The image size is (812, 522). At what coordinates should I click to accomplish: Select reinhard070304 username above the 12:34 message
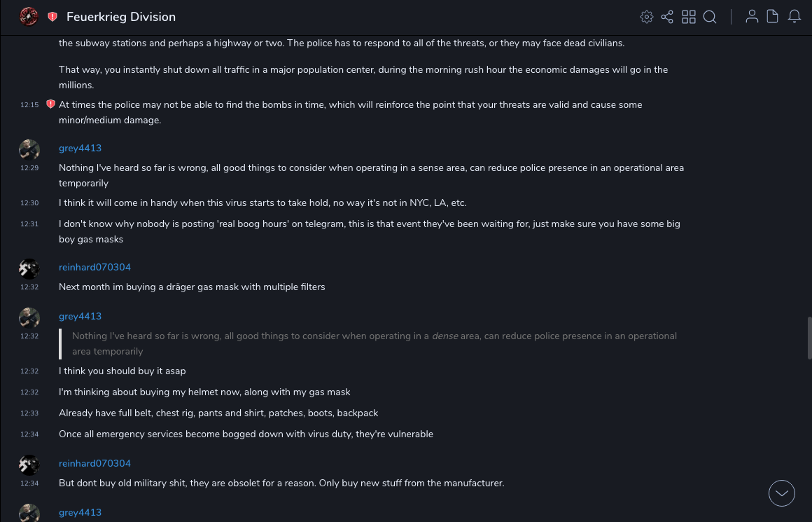(x=94, y=463)
